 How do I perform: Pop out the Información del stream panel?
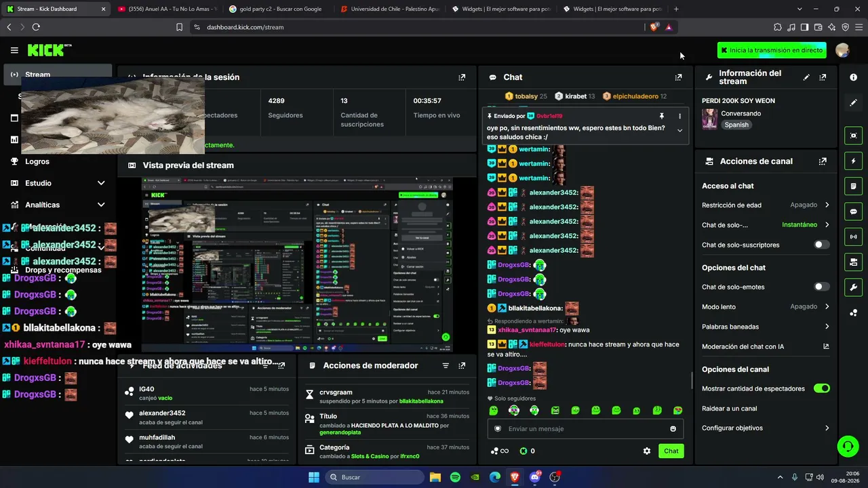click(x=823, y=77)
